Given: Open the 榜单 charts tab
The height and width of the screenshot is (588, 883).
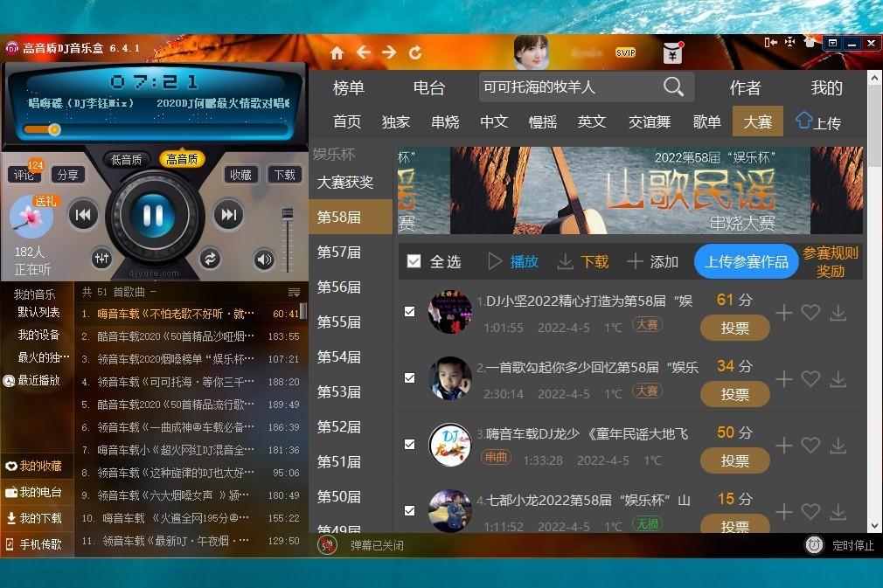Looking at the screenshot, I should [349, 87].
